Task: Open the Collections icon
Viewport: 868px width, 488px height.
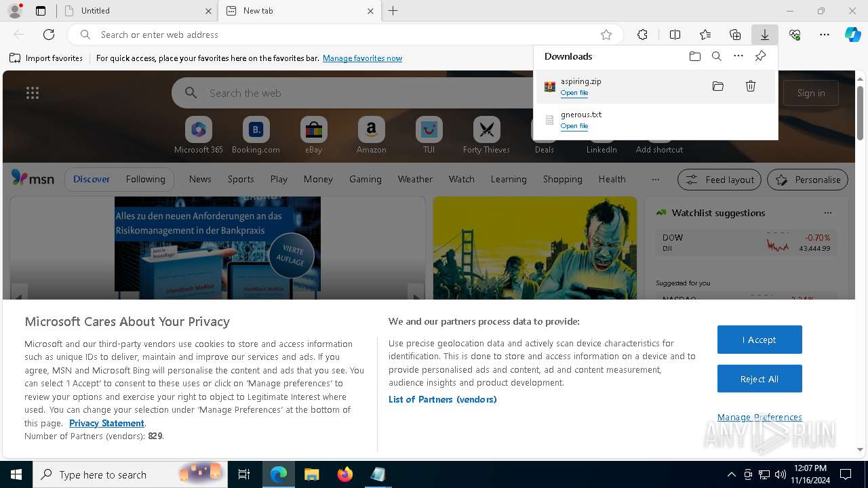Action: click(735, 35)
